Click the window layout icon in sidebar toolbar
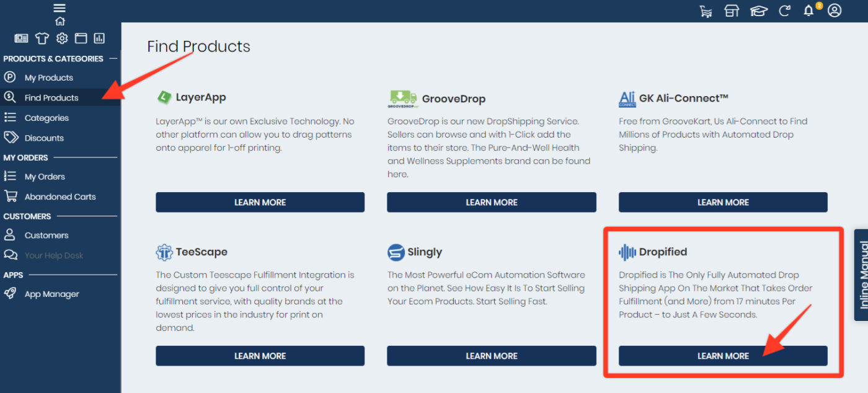 click(81, 38)
